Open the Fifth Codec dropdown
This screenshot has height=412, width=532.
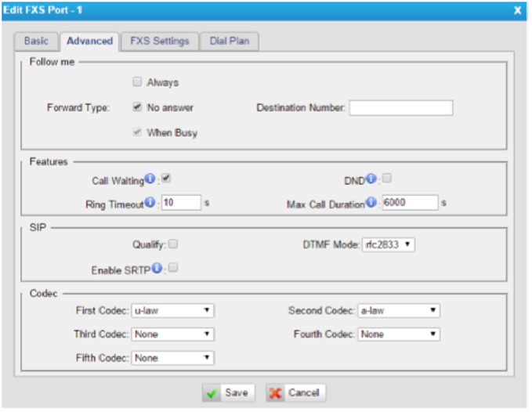(172, 358)
